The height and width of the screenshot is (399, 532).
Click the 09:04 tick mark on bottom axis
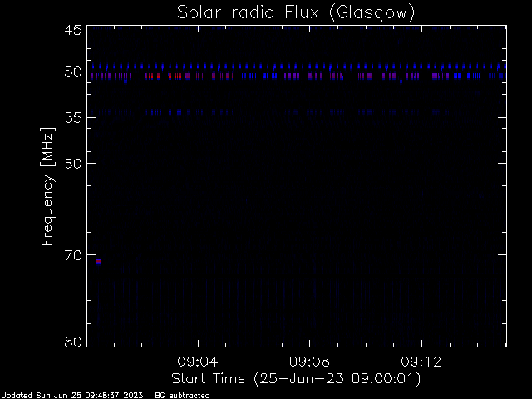click(x=198, y=343)
